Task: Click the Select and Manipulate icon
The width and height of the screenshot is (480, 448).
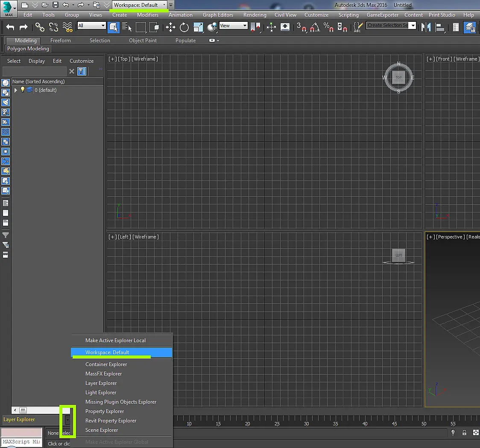Action: click(271, 27)
